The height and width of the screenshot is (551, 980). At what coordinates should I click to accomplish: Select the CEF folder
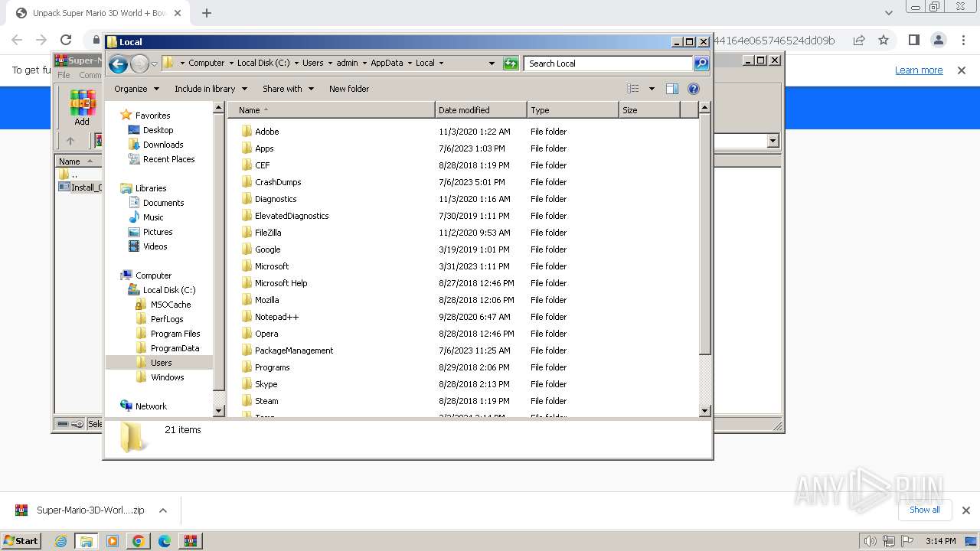point(262,165)
